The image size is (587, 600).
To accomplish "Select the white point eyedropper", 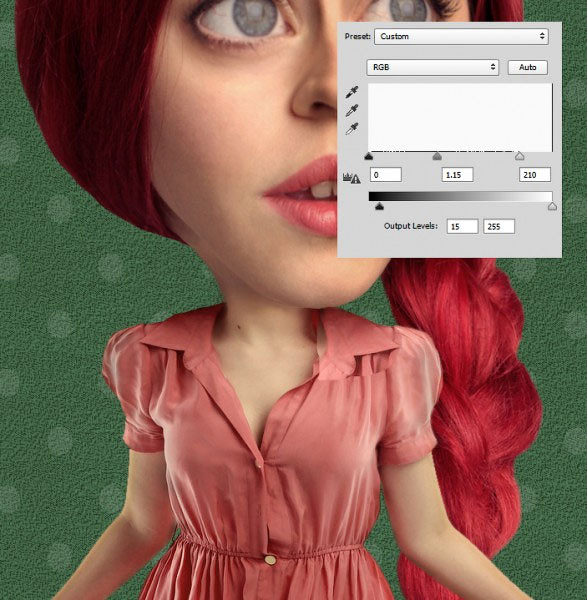I will [352, 129].
